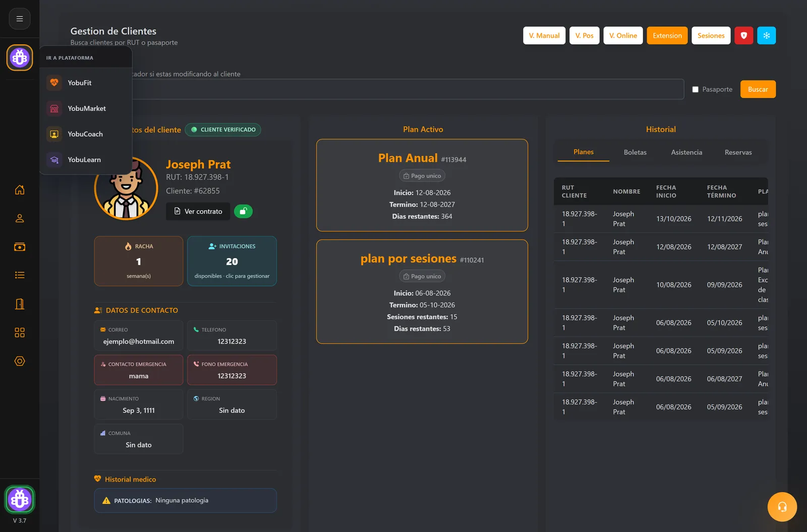Switch to the Asistencia tab
The height and width of the screenshot is (532, 807).
pyautogui.click(x=686, y=152)
